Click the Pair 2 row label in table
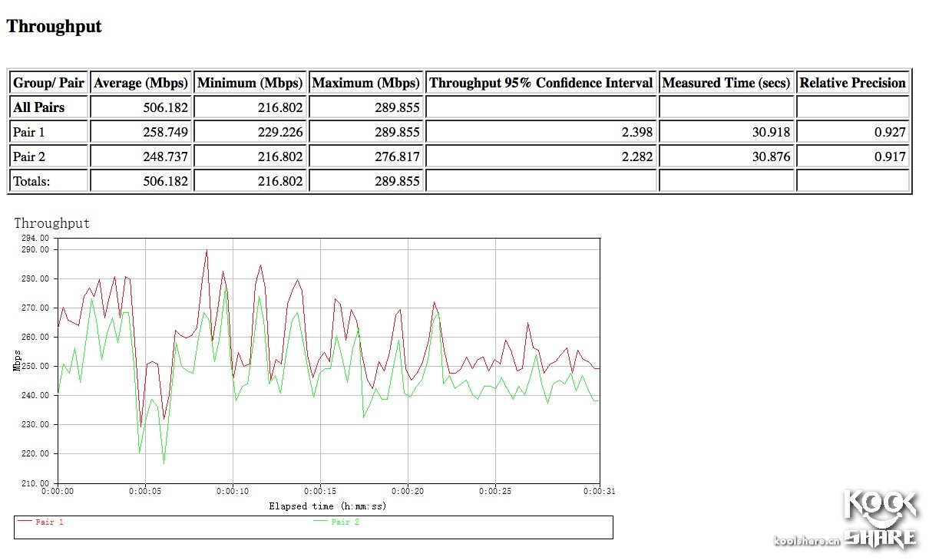The width and height of the screenshot is (929, 560). click(29, 156)
